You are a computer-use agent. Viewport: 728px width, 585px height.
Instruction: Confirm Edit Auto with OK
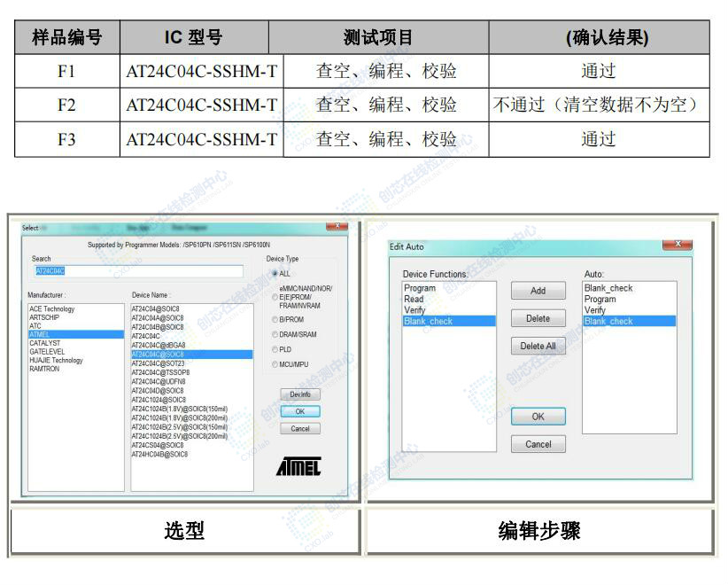(x=538, y=417)
